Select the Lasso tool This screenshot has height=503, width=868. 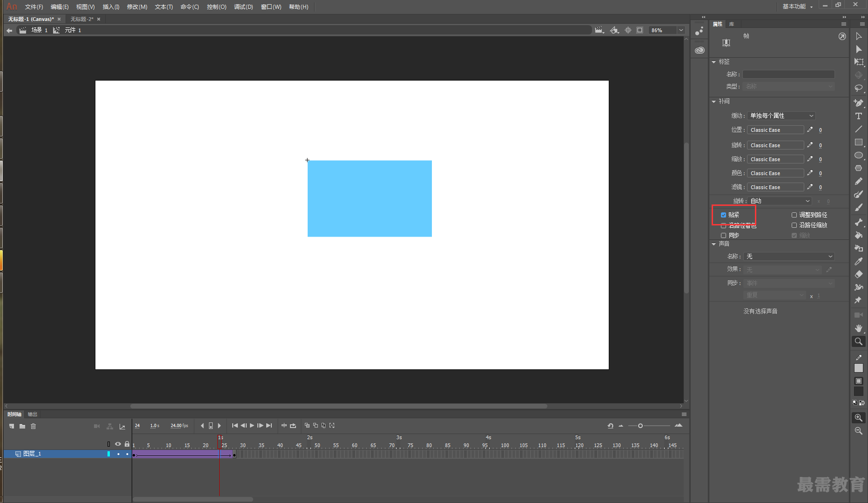click(859, 88)
